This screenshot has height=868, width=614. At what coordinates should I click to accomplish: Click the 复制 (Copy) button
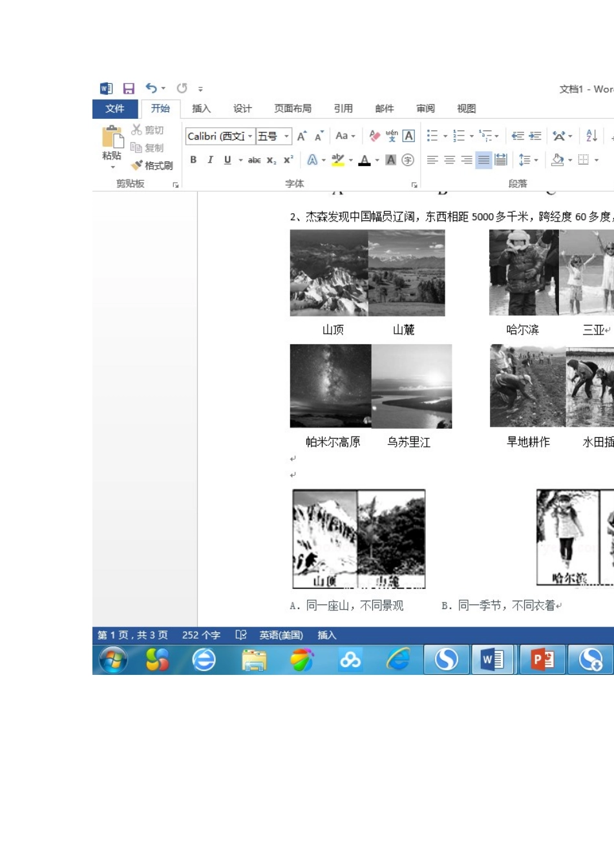pos(147,148)
